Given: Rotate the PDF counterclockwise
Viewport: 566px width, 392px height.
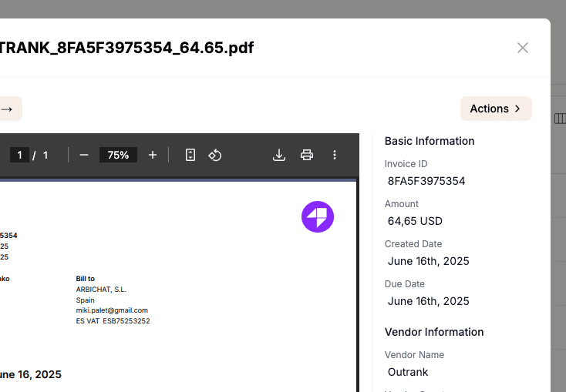Looking at the screenshot, I should (215, 155).
